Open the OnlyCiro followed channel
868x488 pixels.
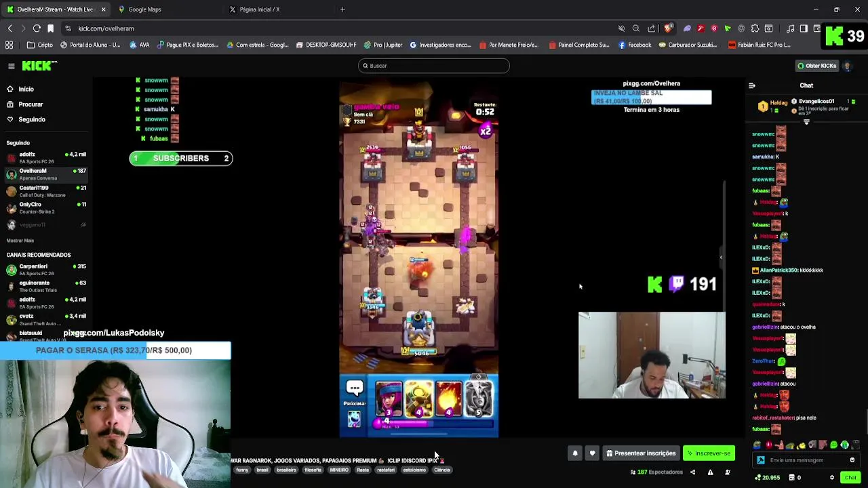pos(46,207)
